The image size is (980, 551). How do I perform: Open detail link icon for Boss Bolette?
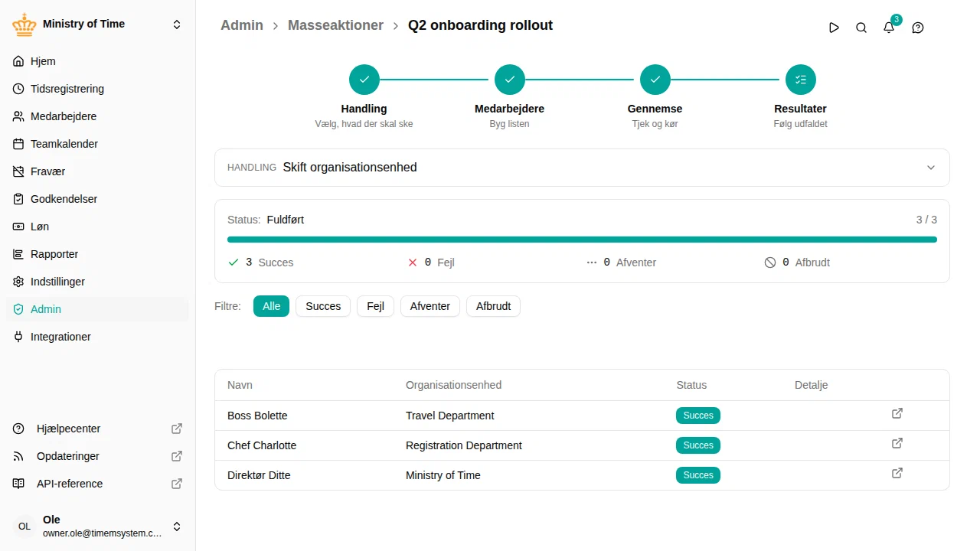pyautogui.click(x=897, y=413)
